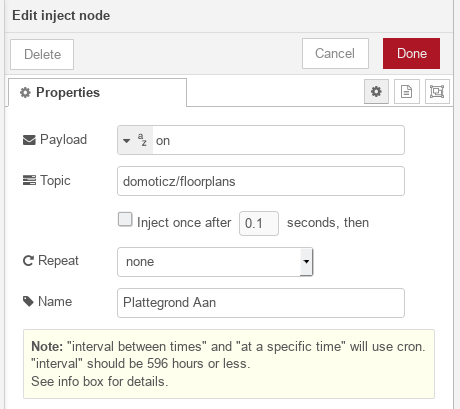Open node description document icon
Image resolution: width=460 pixels, height=409 pixels.
click(x=406, y=91)
